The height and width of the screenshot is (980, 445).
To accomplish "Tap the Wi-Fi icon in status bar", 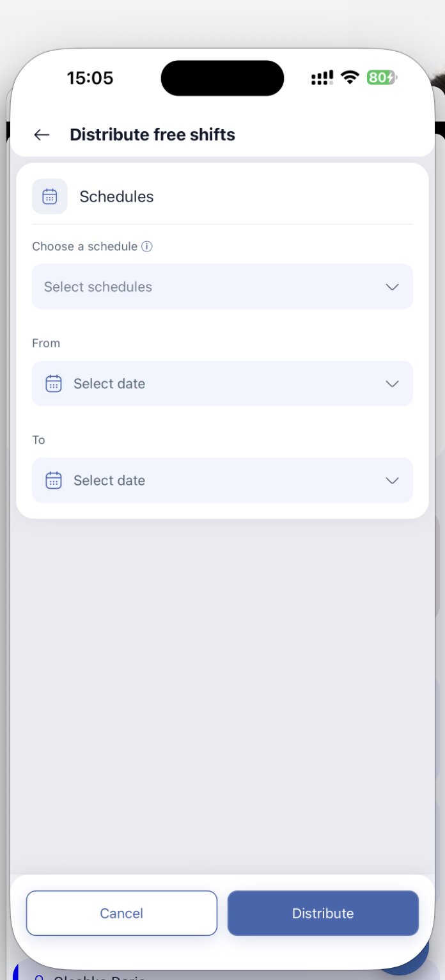I will pyautogui.click(x=350, y=78).
